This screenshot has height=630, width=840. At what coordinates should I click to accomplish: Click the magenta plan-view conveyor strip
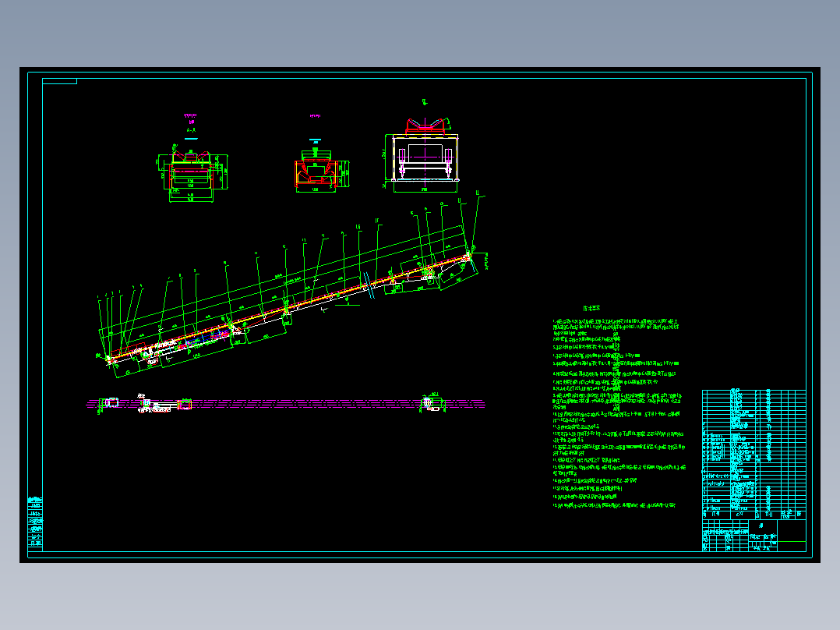285,404
